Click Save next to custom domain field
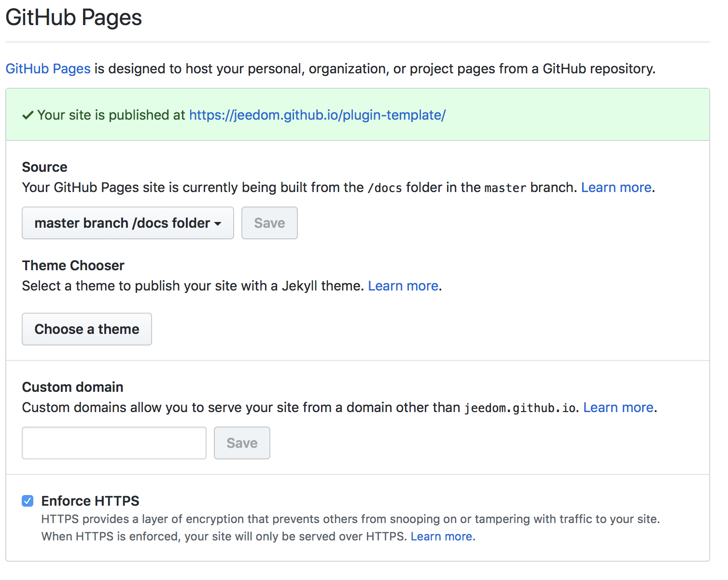 click(x=242, y=443)
